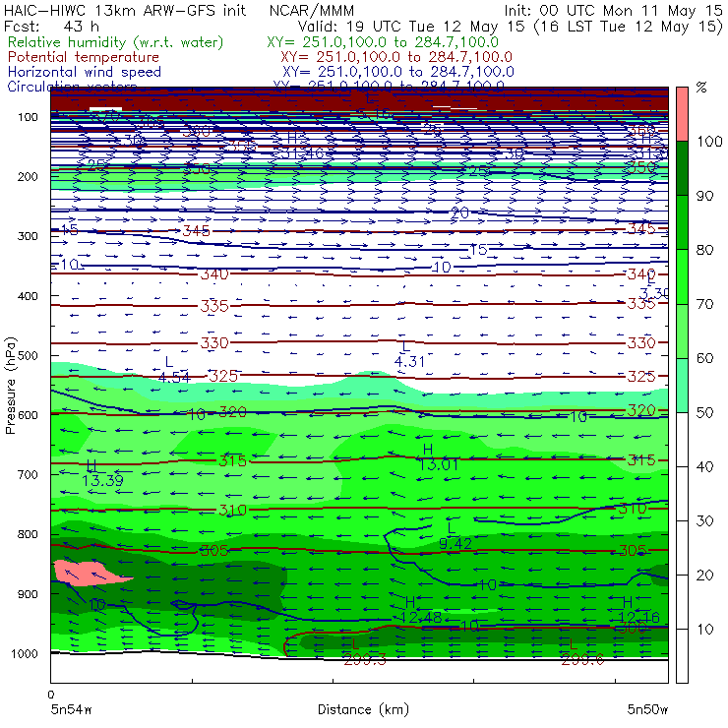Click the 'Valid: 19 UTC Tue 12 May 15' text
The image size is (728, 728).
tap(411, 27)
